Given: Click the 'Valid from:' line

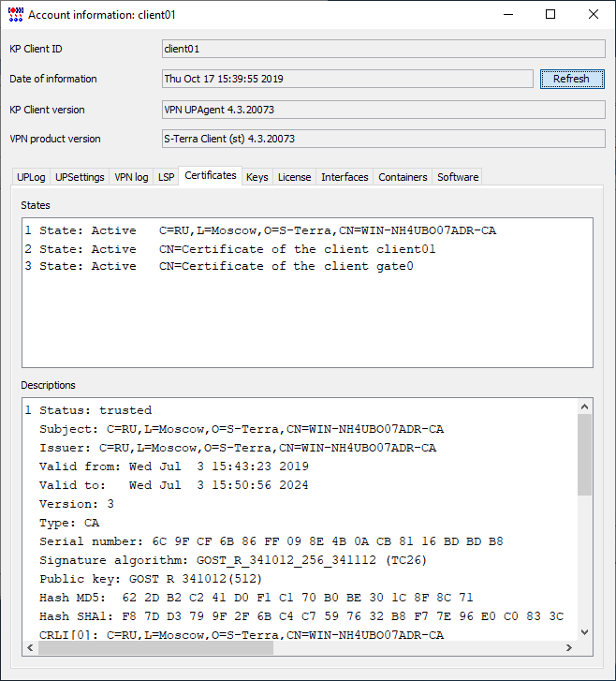Looking at the screenshot, I should point(174,466).
